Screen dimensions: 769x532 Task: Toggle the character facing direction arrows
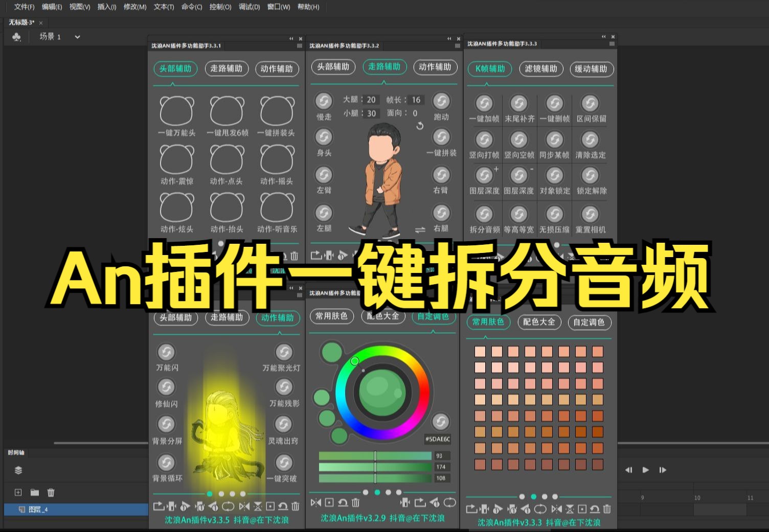(x=420, y=230)
